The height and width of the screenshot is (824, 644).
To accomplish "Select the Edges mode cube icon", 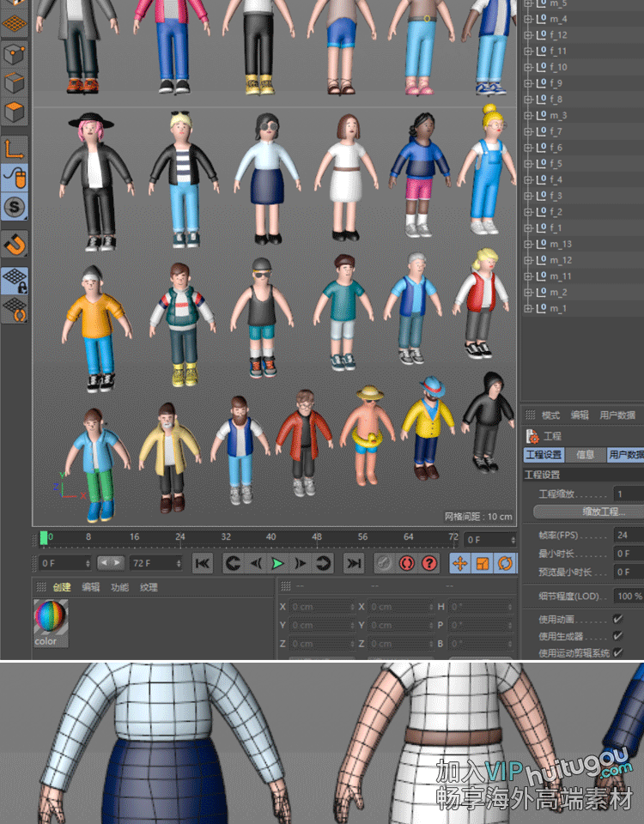I will click(x=14, y=83).
